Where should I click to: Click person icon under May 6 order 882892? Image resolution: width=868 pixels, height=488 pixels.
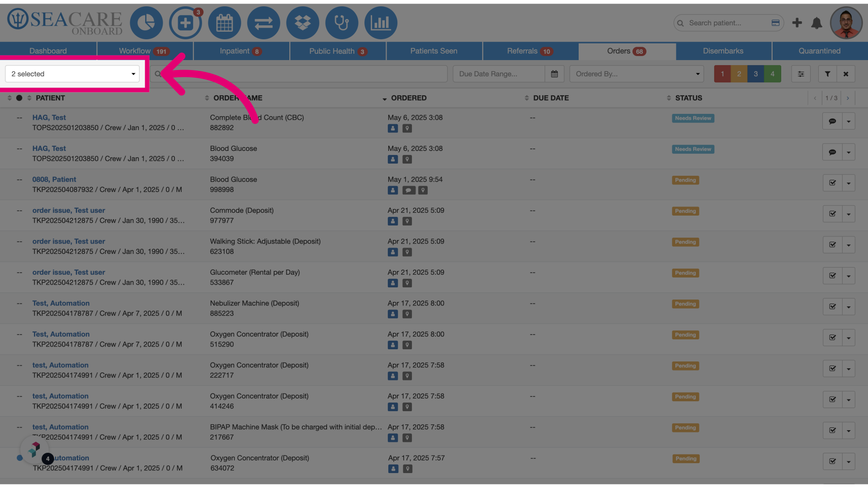[x=393, y=128]
